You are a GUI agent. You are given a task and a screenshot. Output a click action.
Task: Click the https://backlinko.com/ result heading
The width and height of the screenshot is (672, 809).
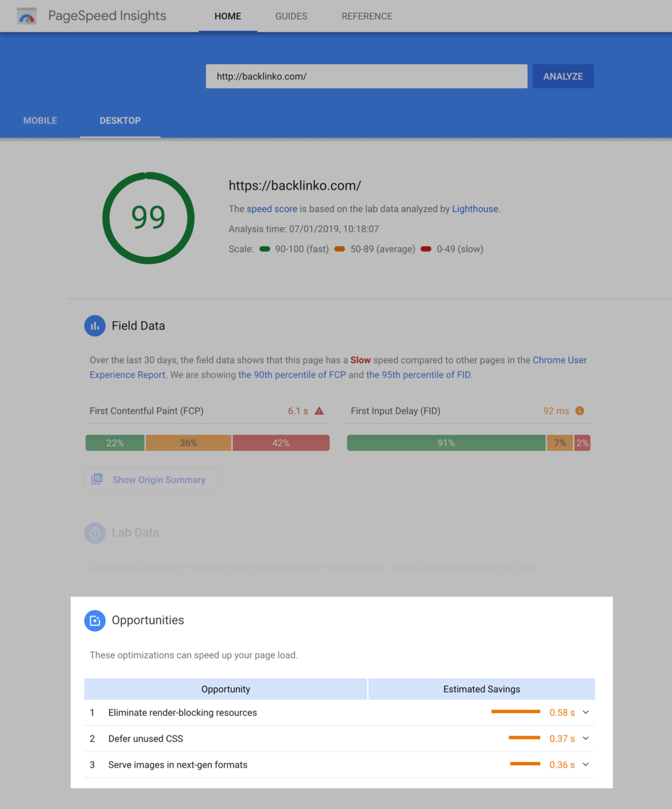pos(295,186)
